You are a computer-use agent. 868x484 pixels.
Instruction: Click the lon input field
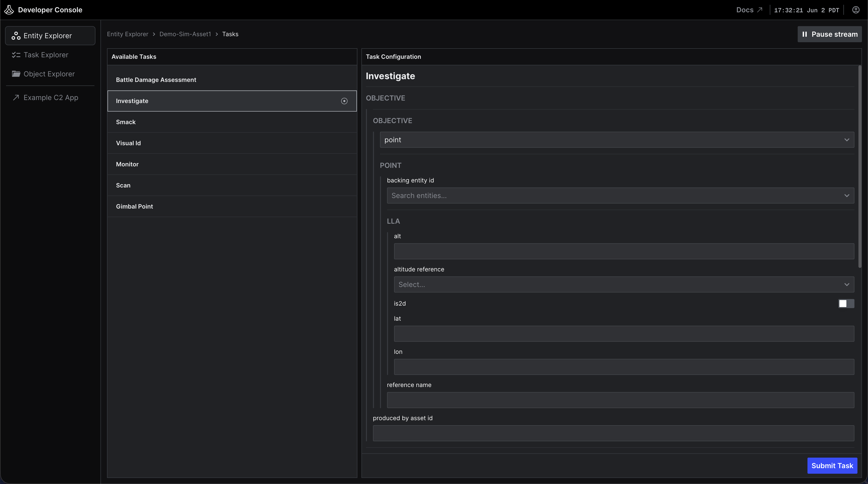click(624, 367)
